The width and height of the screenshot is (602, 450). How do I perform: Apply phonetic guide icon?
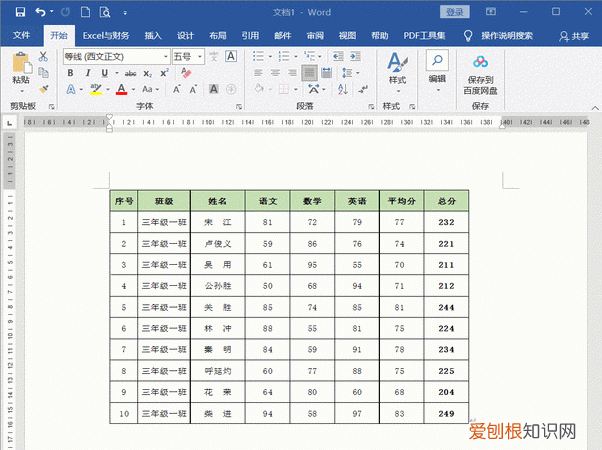[214, 56]
